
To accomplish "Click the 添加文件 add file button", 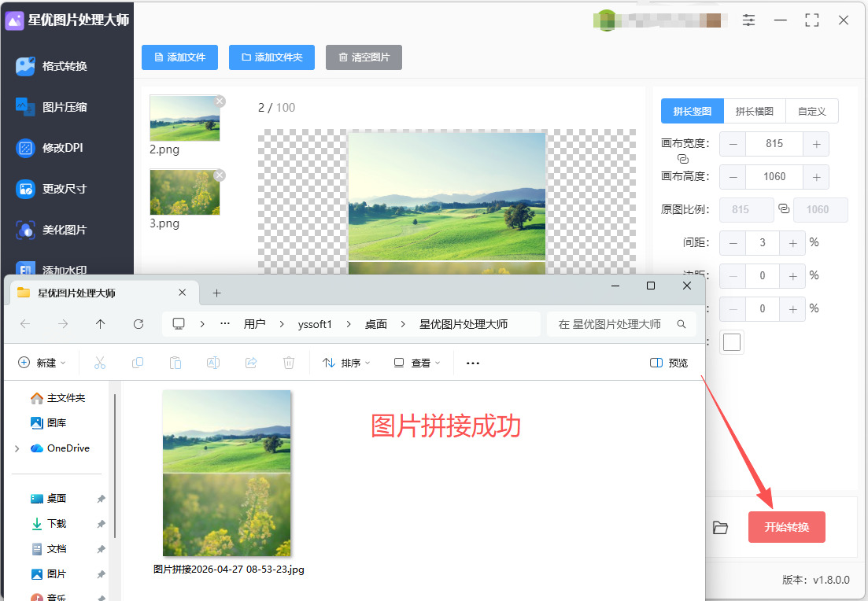I will pyautogui.click(x=180, y=57).
